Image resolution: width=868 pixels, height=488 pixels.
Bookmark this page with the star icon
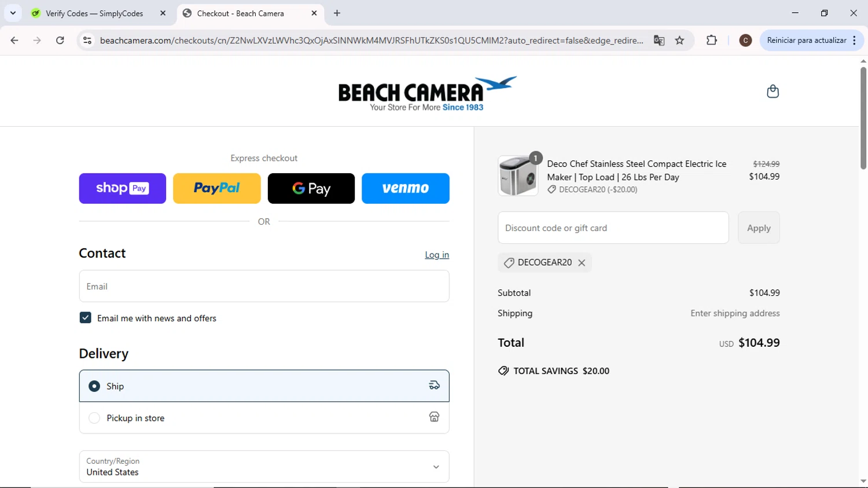[x=680, y=41]
